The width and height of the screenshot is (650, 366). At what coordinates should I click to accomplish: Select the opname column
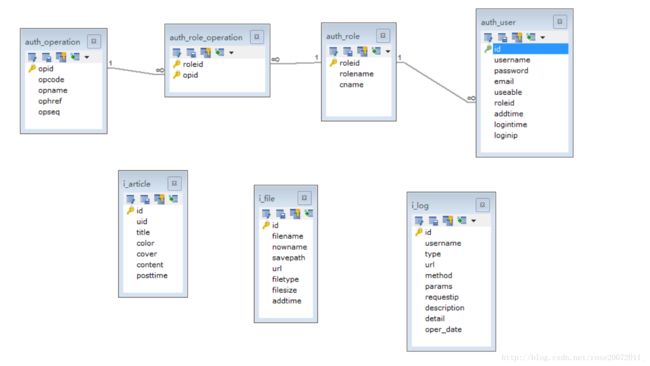[x=53, y=90]
